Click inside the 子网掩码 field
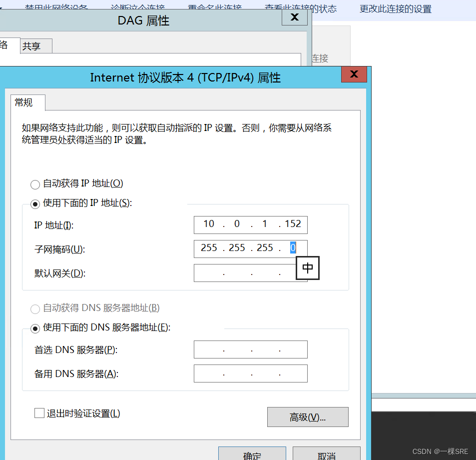 [x=235, y=248]
